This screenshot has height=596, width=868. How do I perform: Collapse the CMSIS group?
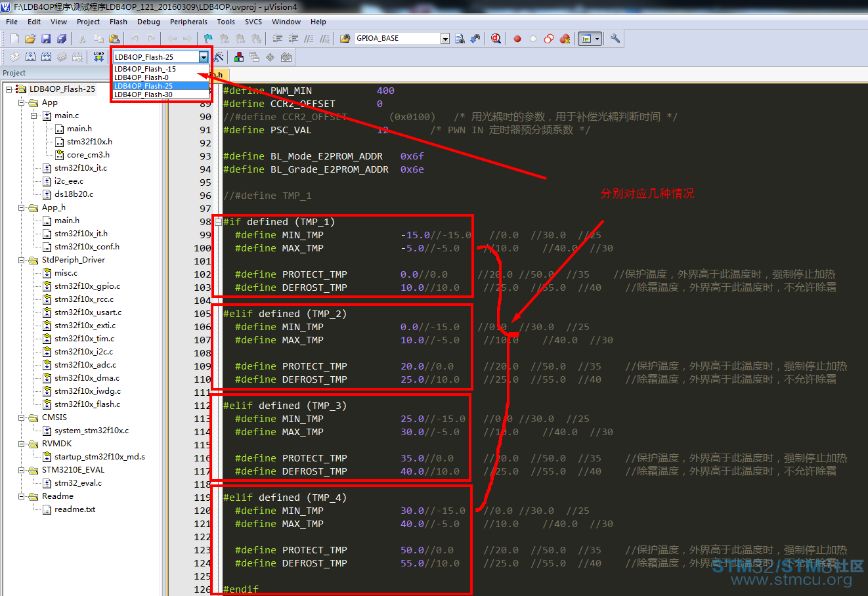click(22, 417)
